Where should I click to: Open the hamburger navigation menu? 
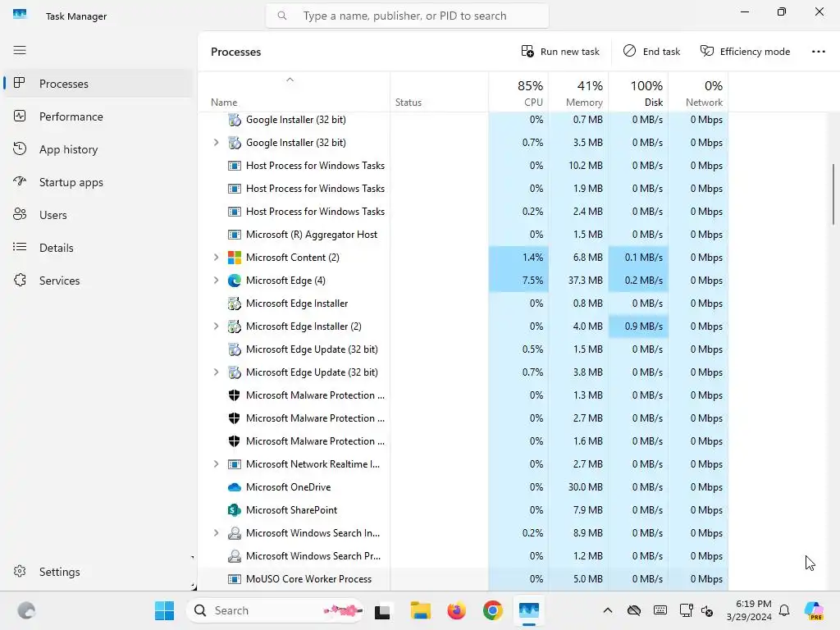(20, 50)
